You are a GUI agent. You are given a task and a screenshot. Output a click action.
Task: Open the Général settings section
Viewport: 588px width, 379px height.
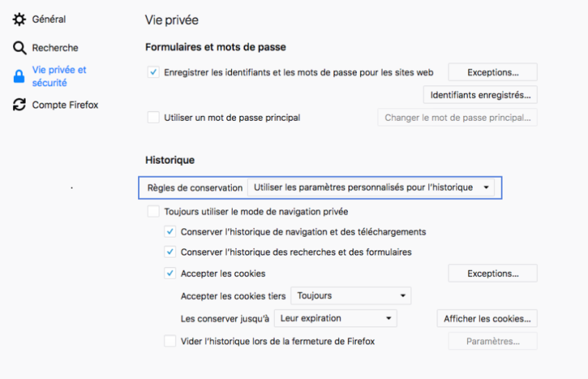click(49, 19)
